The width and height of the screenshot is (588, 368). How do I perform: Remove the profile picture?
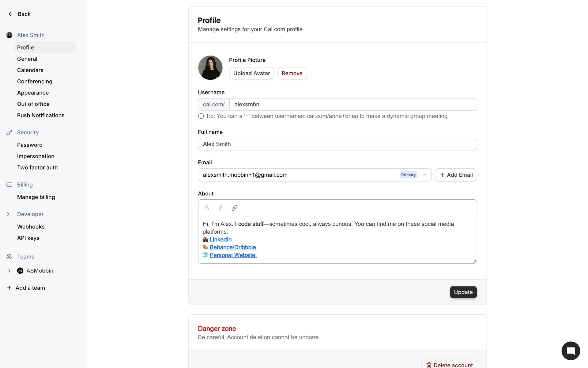[x=292, y=73]
